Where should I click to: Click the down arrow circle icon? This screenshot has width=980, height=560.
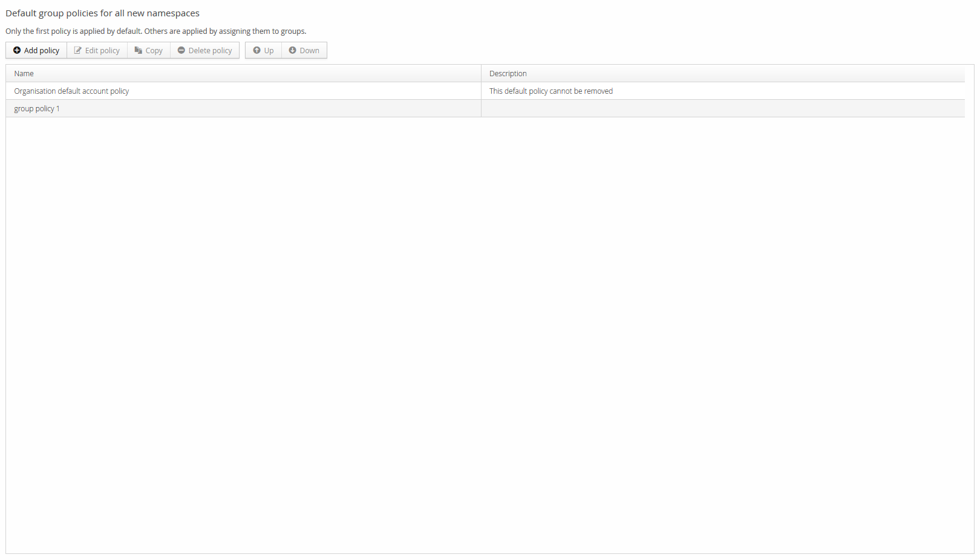coord(292,51)
